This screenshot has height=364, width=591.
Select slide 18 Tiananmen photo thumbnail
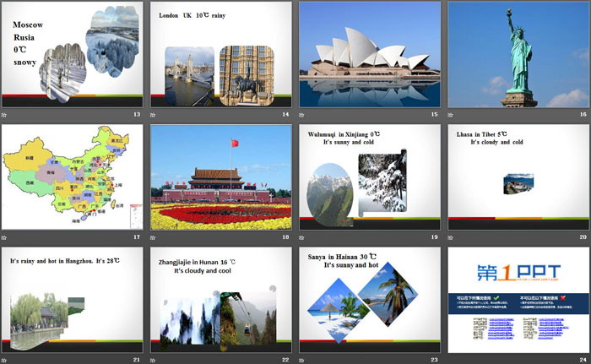pyautogui.click(x=221, y=177)
